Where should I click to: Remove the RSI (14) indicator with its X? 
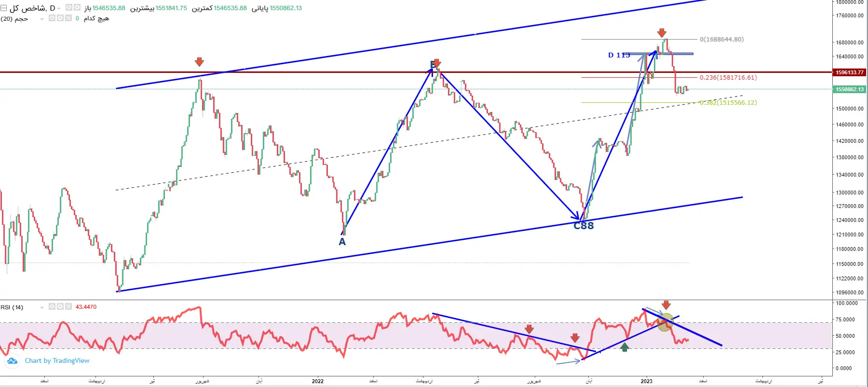pos(68,307)
